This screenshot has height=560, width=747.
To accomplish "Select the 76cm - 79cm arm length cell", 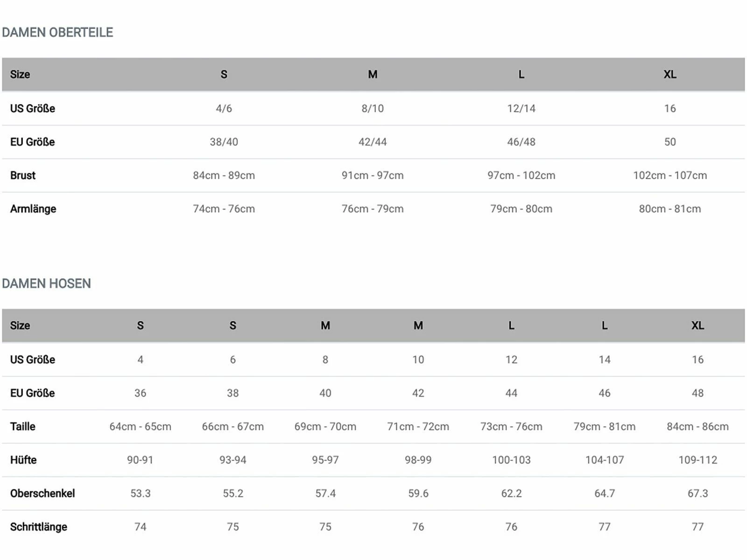I will click(x=372, y=209).
